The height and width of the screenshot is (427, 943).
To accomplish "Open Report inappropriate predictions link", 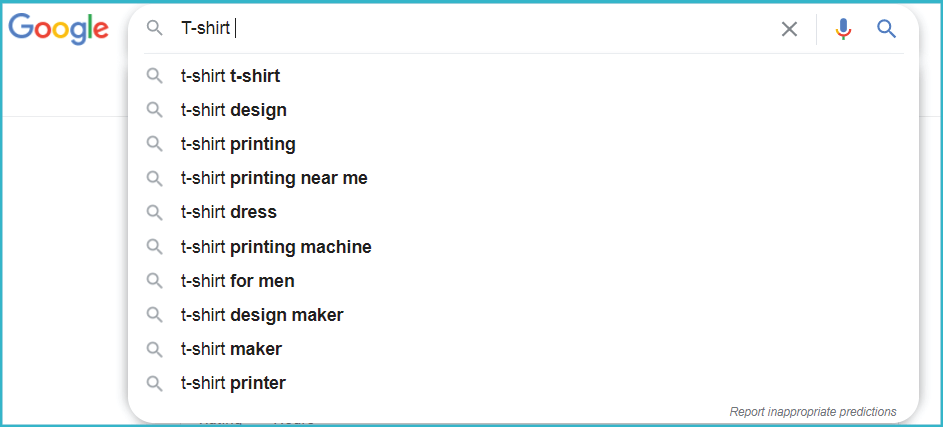I will (812, 412).
